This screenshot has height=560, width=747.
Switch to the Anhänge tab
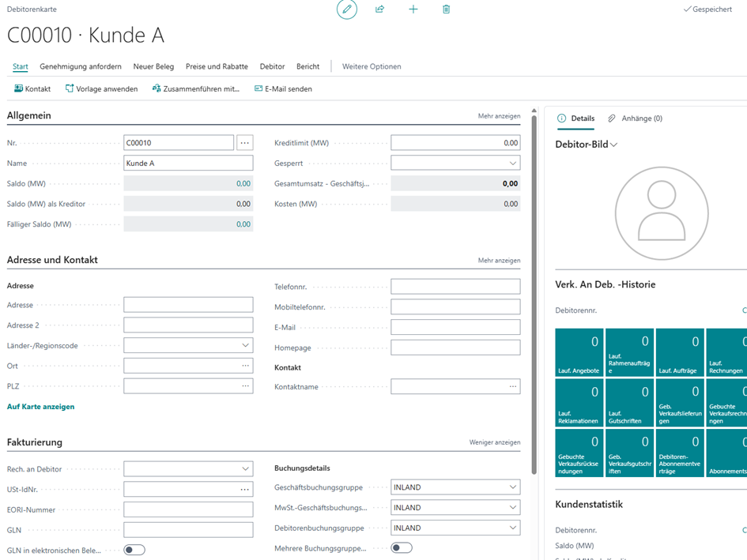point(635,118)
